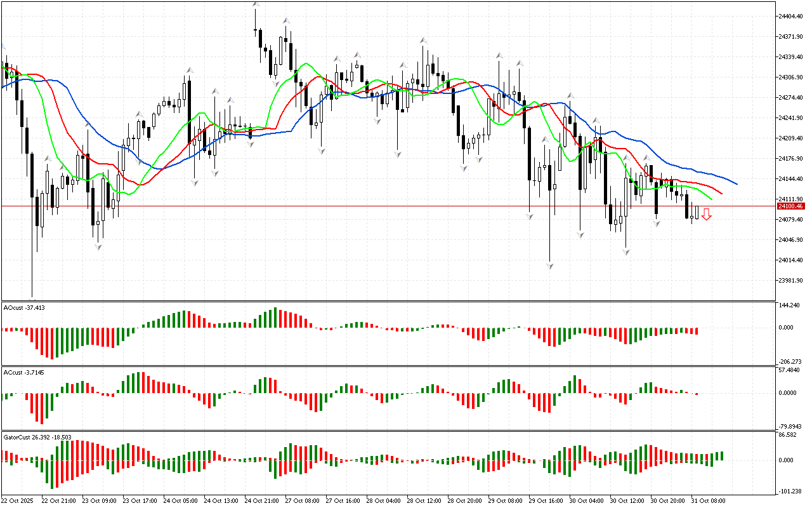
Task: Select the green Alligator lips line's right end
Action: coord(710,199)
